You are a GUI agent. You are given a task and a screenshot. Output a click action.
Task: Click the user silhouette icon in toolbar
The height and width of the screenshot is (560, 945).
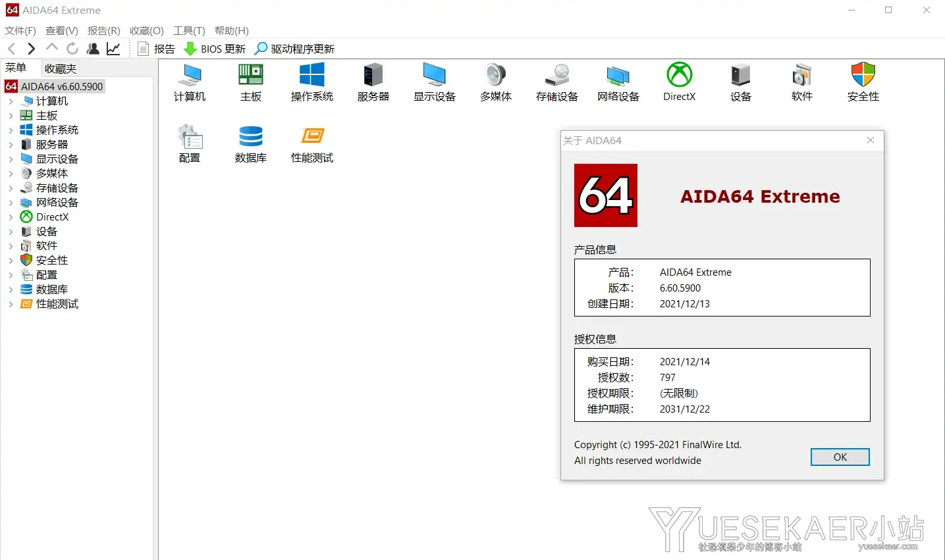click(93, 49)
